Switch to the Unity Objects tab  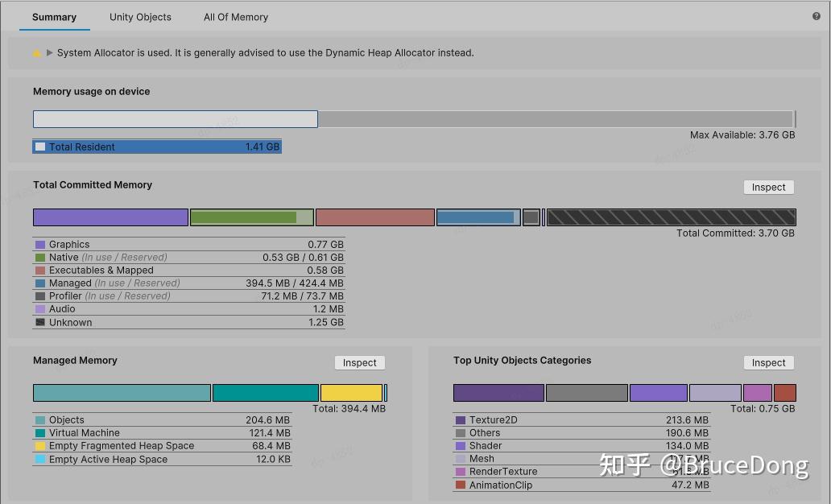140,17
